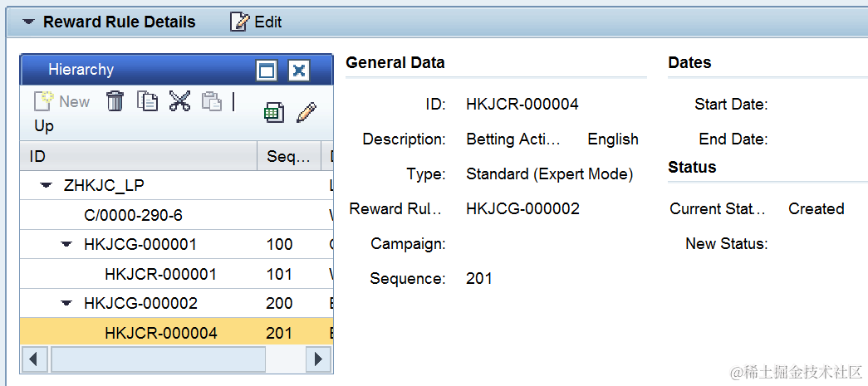Viewport: 868px width, 386px height.
Task: Click the New Status label
Action: click(727, 244)
